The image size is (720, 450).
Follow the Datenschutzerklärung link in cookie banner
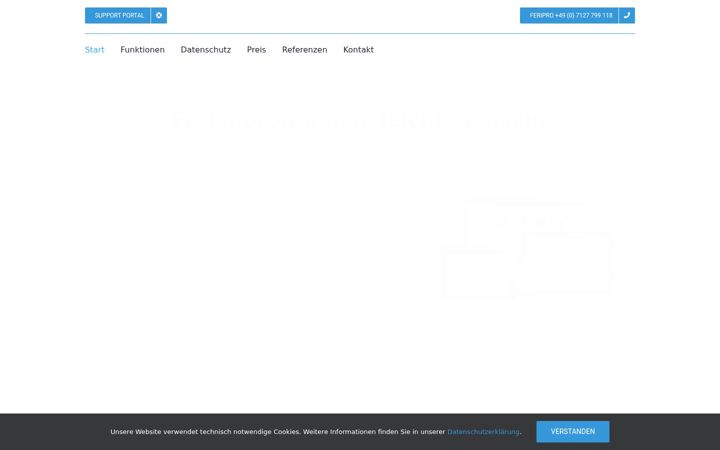(483, 432)
